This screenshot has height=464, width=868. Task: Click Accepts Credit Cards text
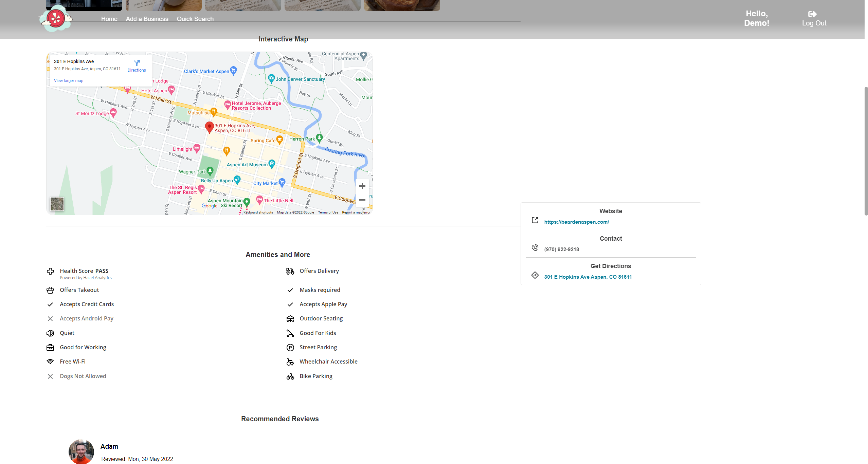(87, 304)
